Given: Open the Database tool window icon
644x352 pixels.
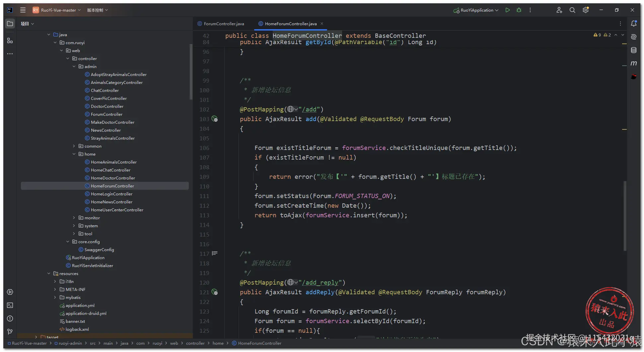Looking at the screenshot, I should (x=634, y=50).
